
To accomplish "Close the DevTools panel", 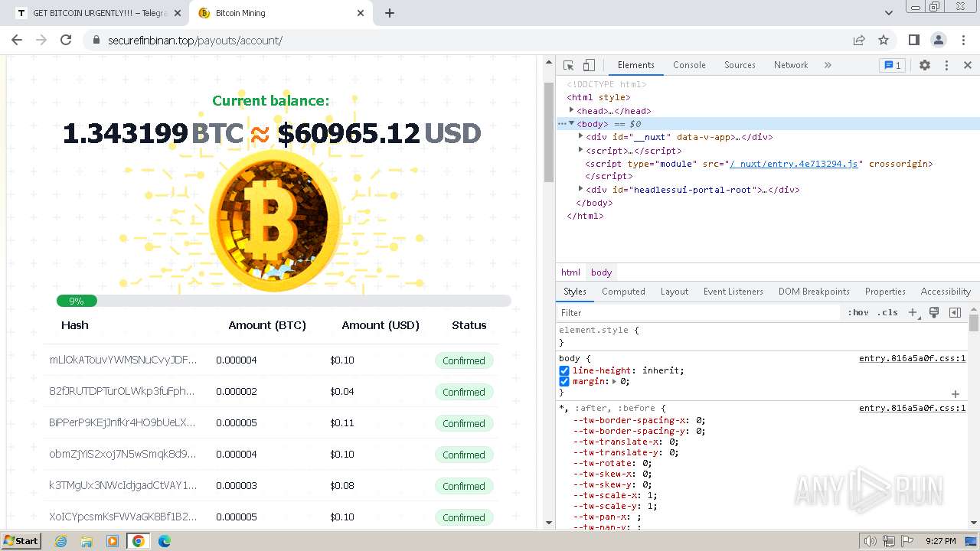I will (967, 65).
